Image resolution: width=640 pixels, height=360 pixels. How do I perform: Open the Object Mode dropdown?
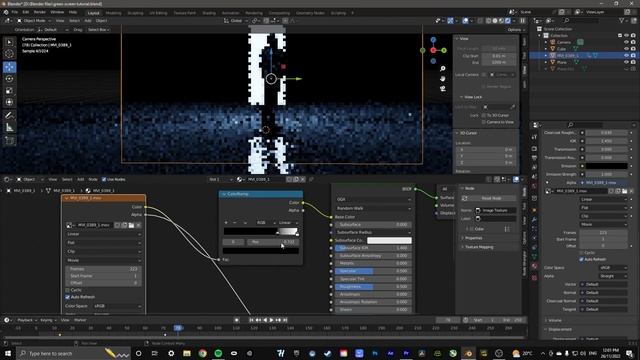pos(34,20)
